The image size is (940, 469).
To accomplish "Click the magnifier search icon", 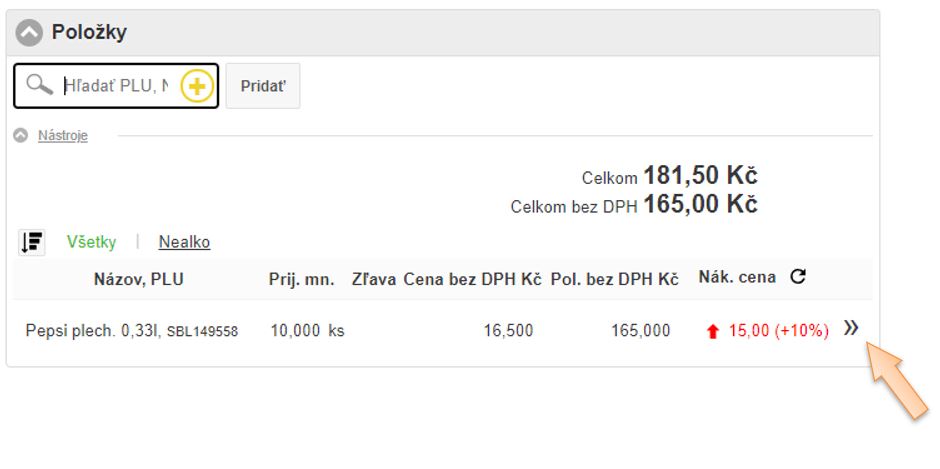I will 40,86.
